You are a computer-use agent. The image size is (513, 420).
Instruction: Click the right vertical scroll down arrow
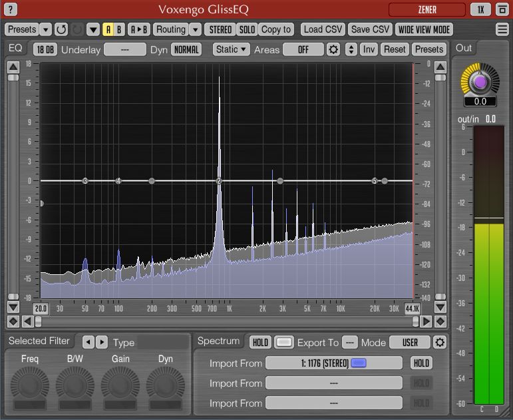click(x=440, y=307)
